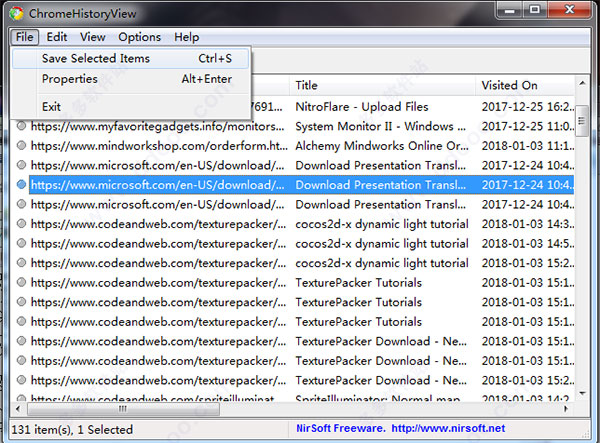The height and width of the screenshot is (443, 600).
Task: Click the row icon beside the mindworkshop.com orderform entry
Action: point(21,145)
